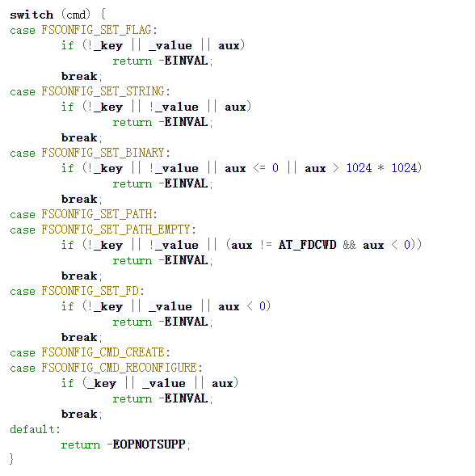Viewport: 475px width, 476px height.
Task: Click the <= operator in the BINARY check
Action: [259, 168]
